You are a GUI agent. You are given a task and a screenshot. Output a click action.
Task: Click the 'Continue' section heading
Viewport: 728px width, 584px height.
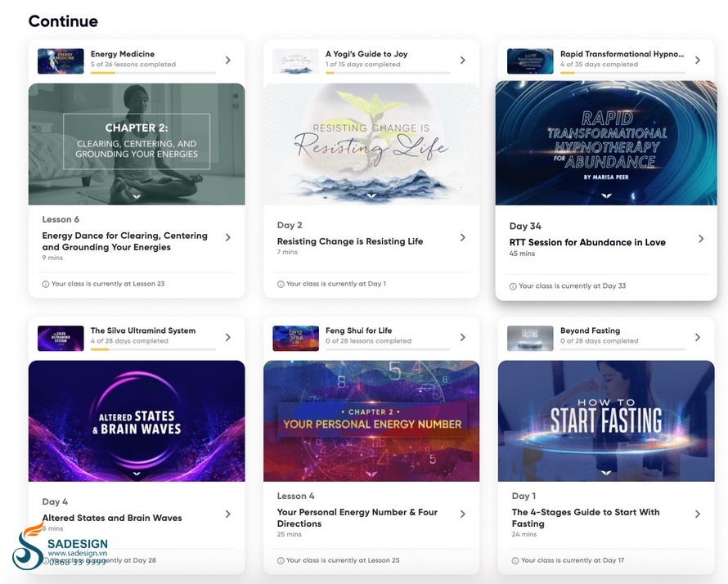63,21
